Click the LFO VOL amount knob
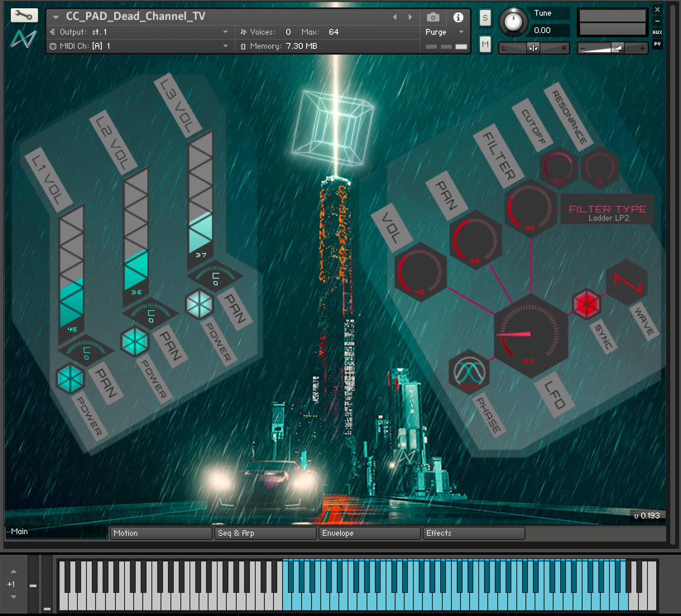Image resolution: width=681 pixels, height=616 pixels. click(x=420, y=272)
